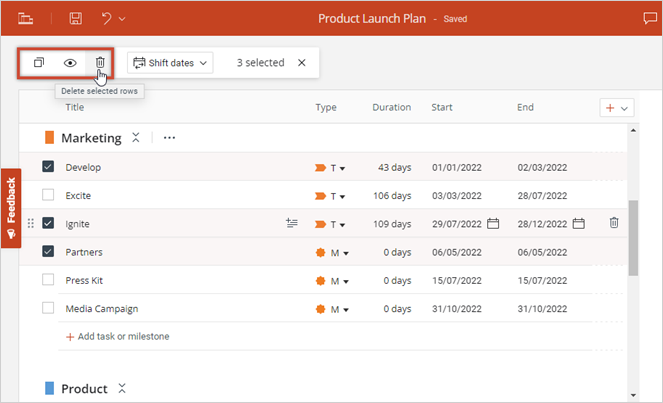Select the Product swimlane title
Image resolution: width=663 pixels, height=403 pixels.
click(85, 389)
